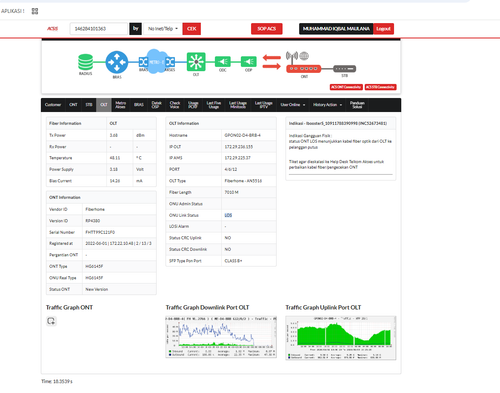Click the red ONT modem icon
This screenshot has width=500, height=393.
[304, 69]
